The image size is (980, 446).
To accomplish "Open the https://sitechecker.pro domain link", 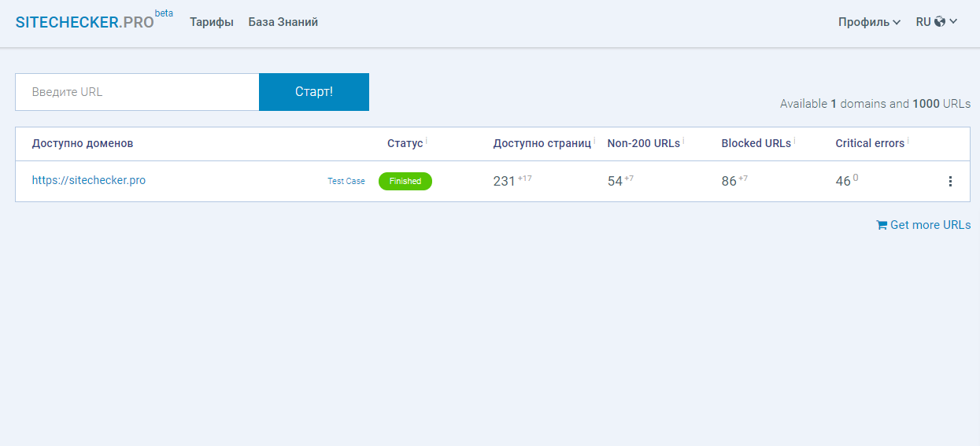I will click(x=89, y=180).
